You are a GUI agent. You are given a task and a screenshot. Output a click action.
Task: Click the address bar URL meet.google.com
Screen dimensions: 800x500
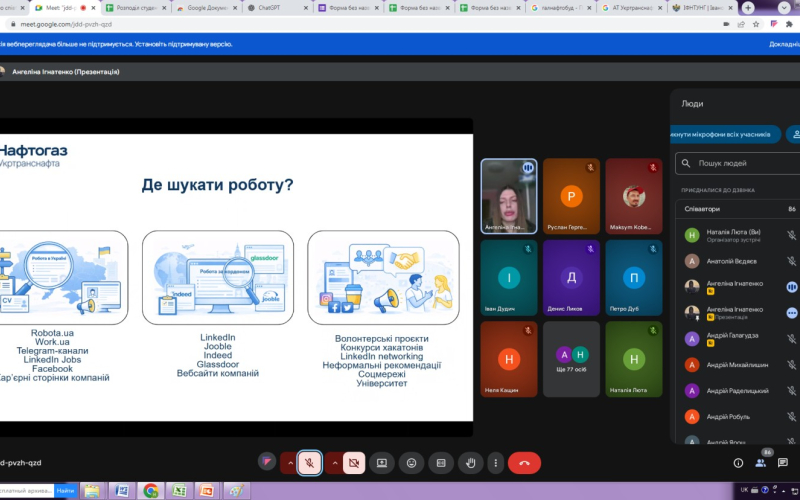(66, 24)
